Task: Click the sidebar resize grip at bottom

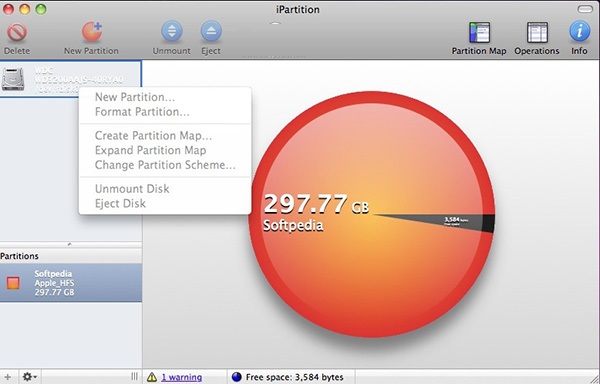Action: 134,377
